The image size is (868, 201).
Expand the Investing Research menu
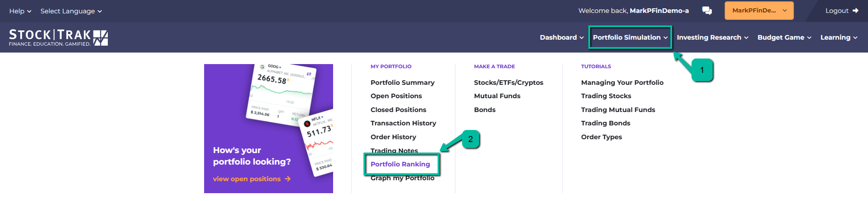[712, 37]
